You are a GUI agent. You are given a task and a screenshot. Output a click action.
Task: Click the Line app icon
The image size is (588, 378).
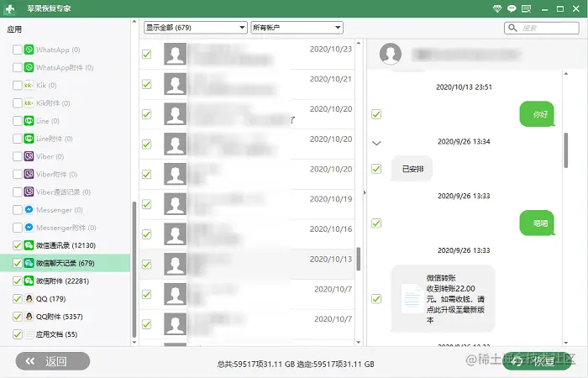29,121
